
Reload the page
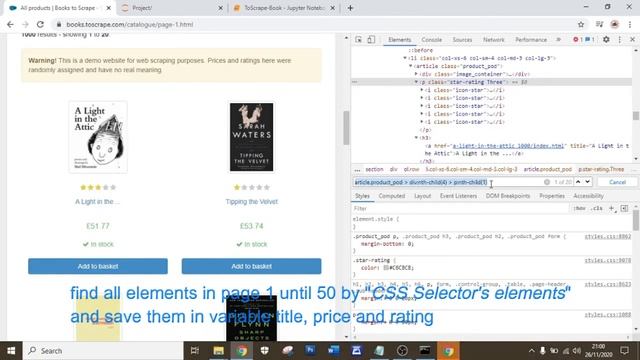coord(40,24)
